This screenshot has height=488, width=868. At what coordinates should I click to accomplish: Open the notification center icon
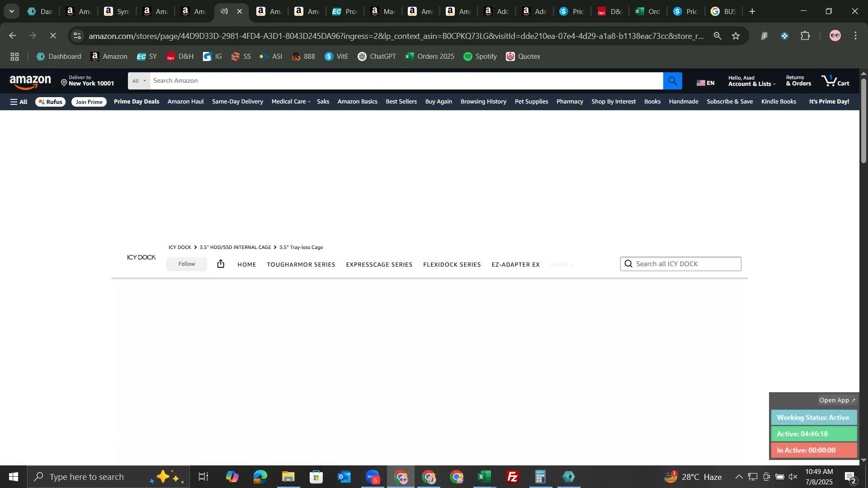click(x=850, y=477)
